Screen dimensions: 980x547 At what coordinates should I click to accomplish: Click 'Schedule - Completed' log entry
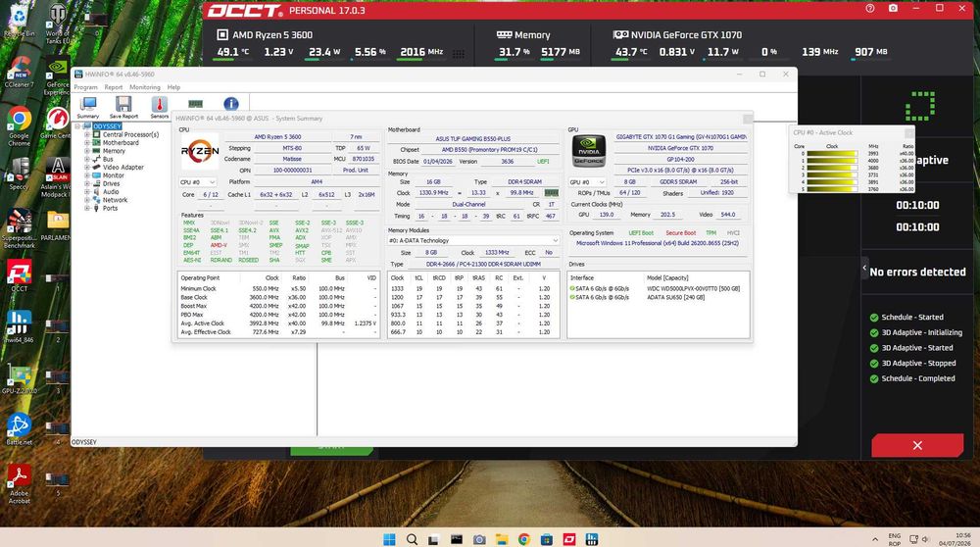coord(917,378)
